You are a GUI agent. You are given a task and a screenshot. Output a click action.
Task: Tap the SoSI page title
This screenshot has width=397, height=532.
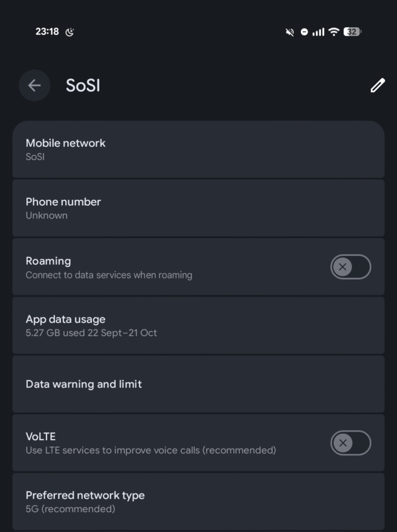tap(83, 86)
